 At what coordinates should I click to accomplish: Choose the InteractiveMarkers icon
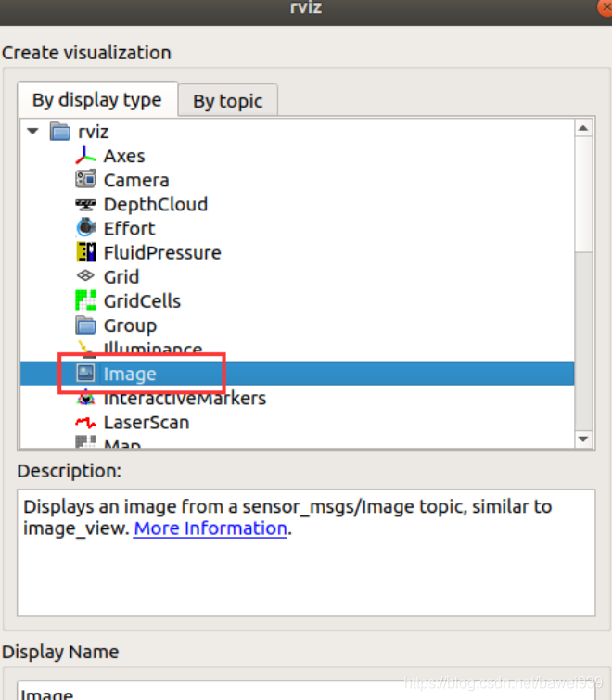pyautogui.click(x=85, y=398)
